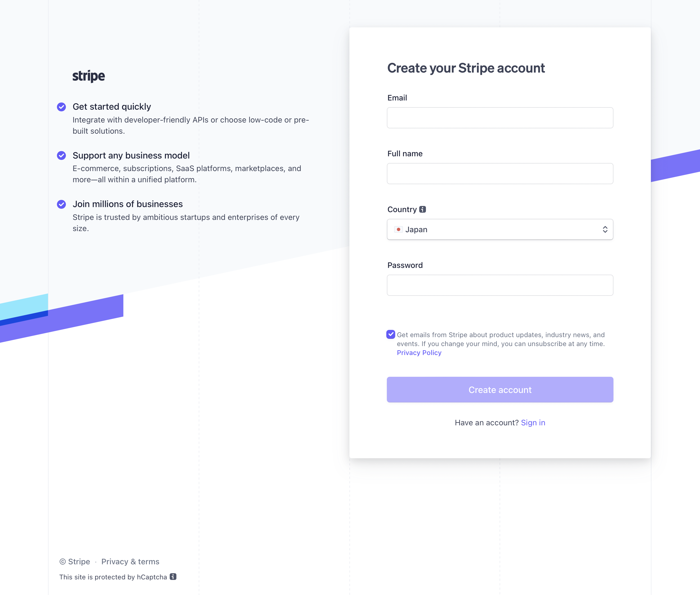Expand the Country dropdown selector

pyautogui.click(x=500, y=229)
